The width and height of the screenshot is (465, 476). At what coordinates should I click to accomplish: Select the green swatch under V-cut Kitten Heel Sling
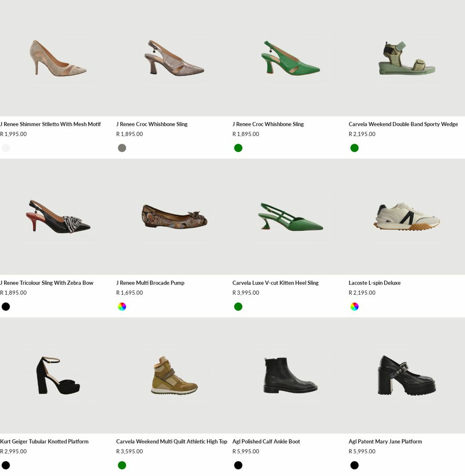[238, 307]
